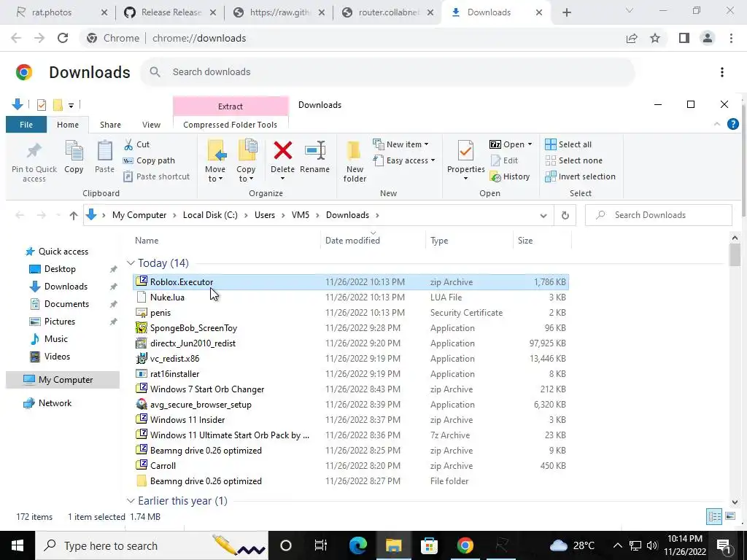Click in the Search Downloads explorer field
Screen dimensions: 747x560
point(658,215)
